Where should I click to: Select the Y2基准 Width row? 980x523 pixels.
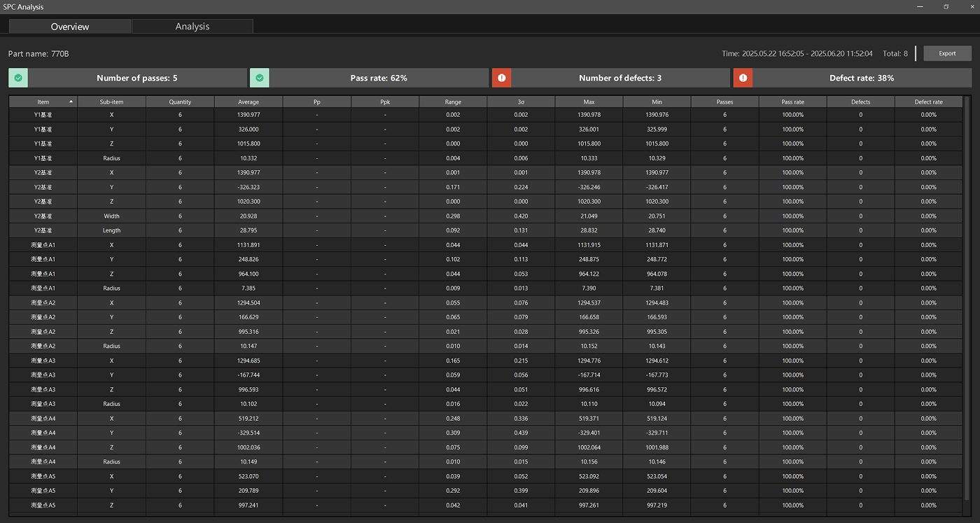point(112,216)
